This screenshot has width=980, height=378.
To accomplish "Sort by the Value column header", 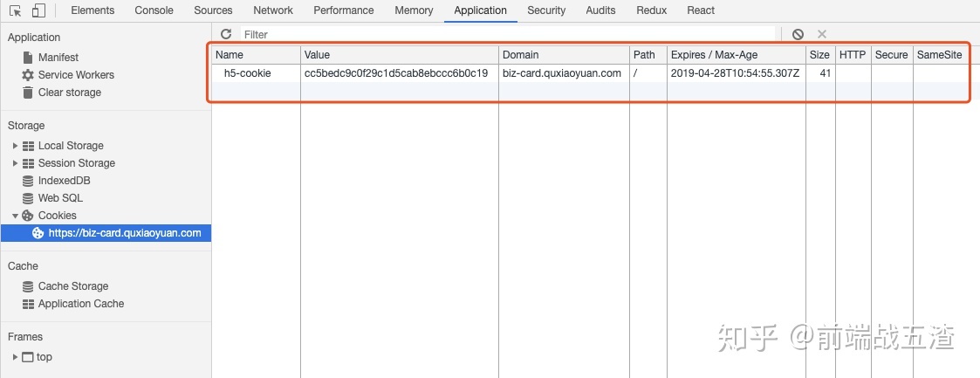I will (x=400, y=55).
